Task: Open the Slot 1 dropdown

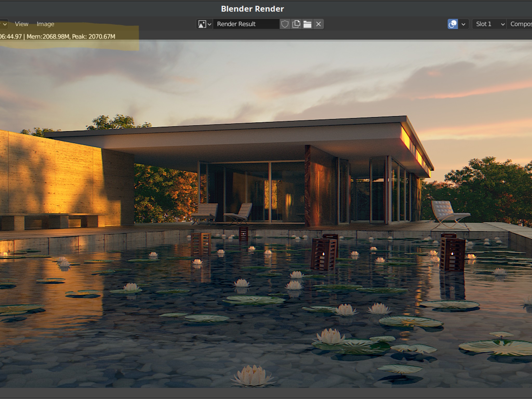Action: (x=489, y=24)
